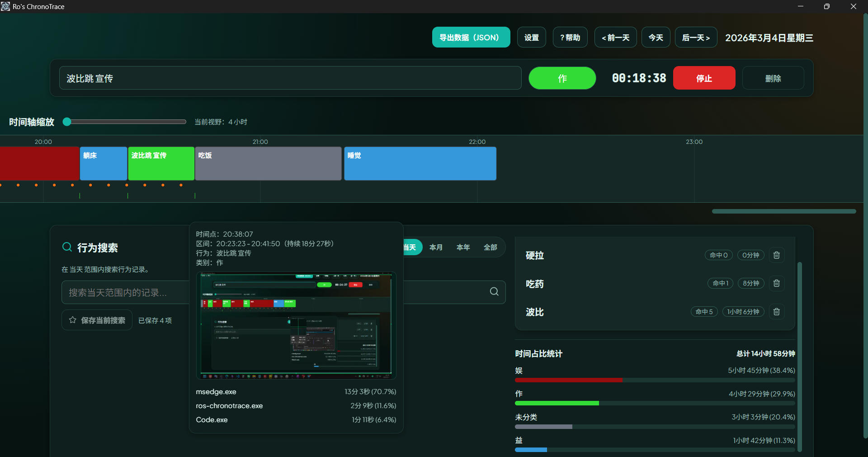
Task: Click the date label 2026年3月4日星期三
Action: (x=769, y=38)
